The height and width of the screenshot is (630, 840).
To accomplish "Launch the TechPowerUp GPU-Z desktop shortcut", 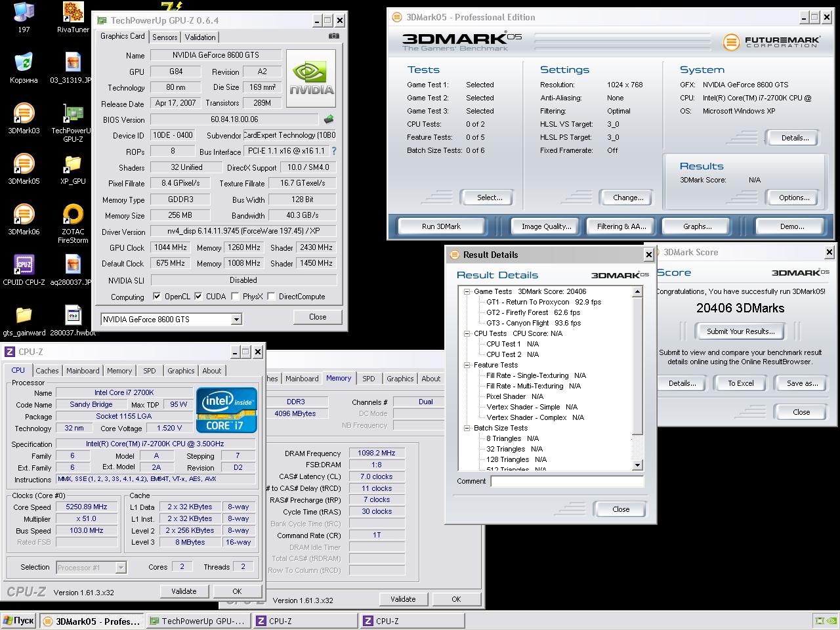I will 73,123.
